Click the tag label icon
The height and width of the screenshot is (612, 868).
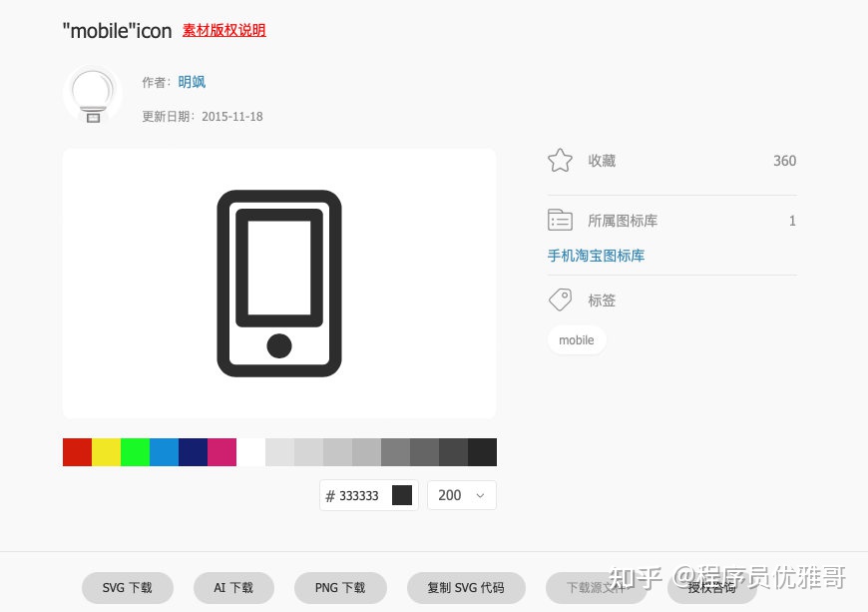click(560, 300)
